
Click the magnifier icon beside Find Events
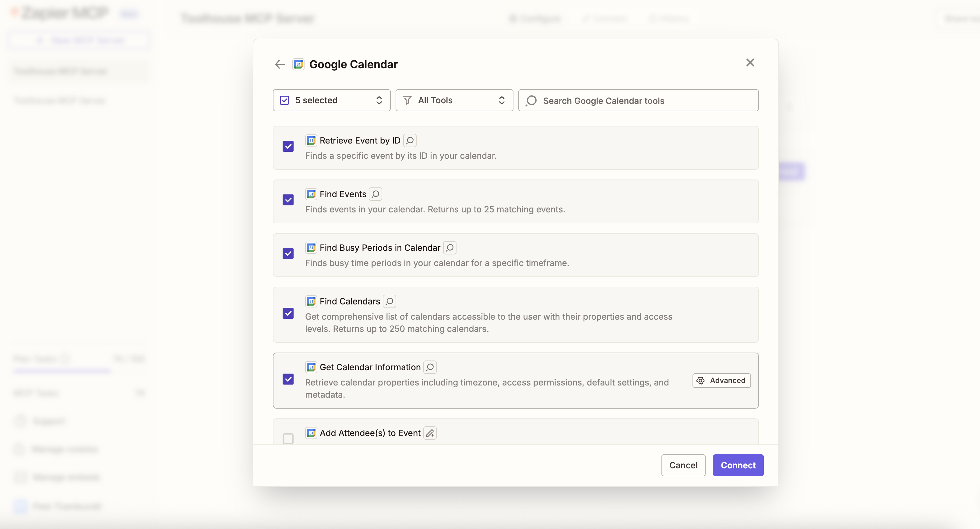375,194
